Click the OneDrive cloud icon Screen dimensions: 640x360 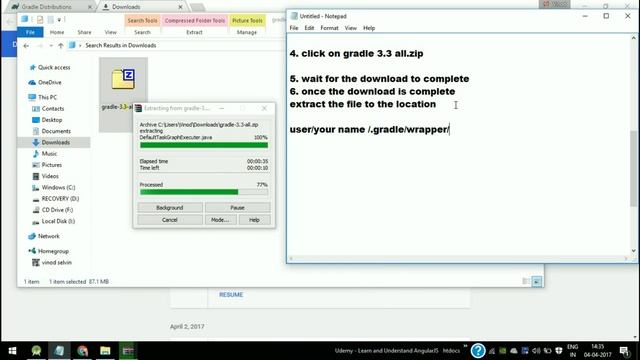point(32,82)
